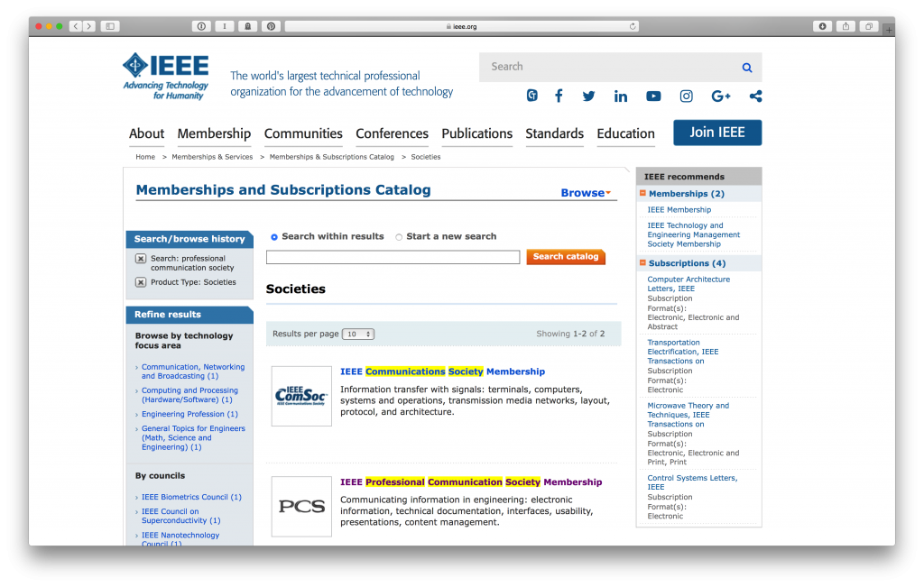Remove 'professional communication society' search filter
The height and width of the screenshot is (587, 924).
point(141,259)
